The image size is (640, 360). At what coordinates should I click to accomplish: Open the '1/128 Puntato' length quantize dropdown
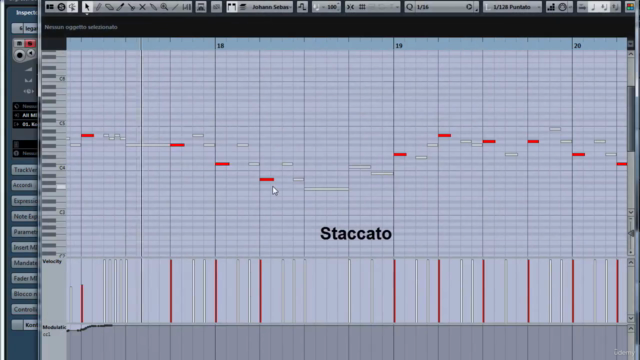[512, 7]
